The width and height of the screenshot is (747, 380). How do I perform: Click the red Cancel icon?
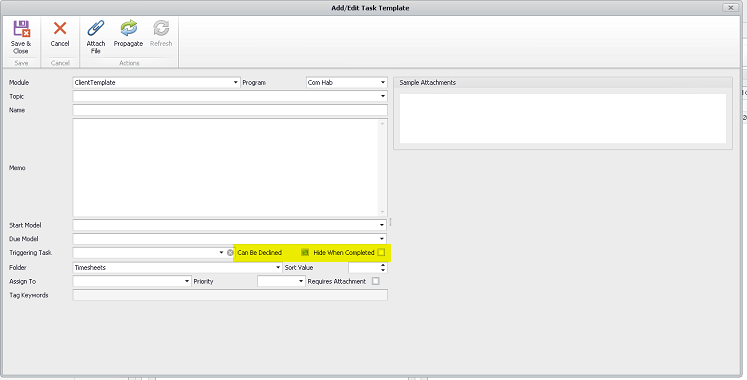point(60,29)
